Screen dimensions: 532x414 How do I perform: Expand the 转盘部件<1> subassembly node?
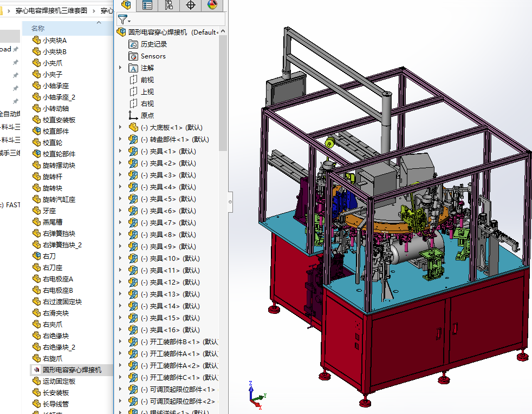(x=120, y=139)
